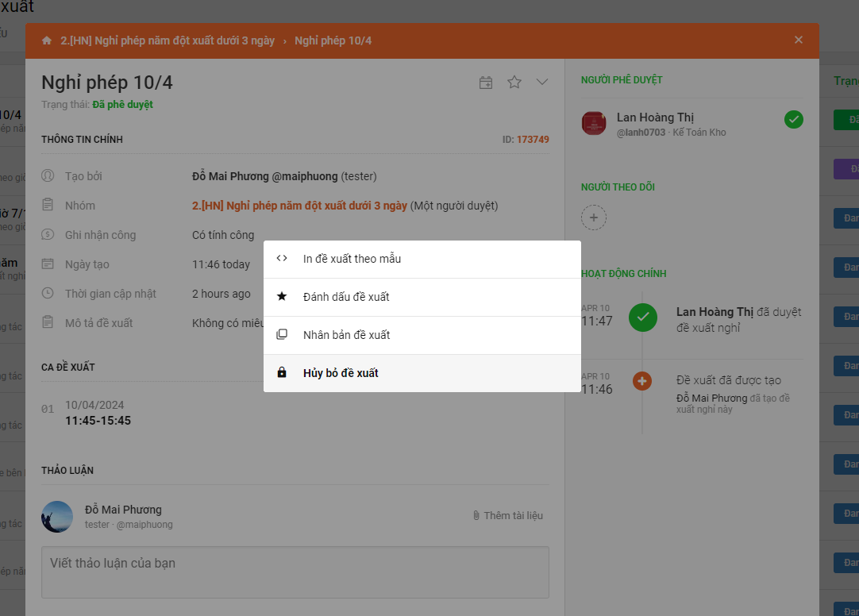
Task: Click Thêm tài liệu attachment button
Action: click(x=508, y=515)
